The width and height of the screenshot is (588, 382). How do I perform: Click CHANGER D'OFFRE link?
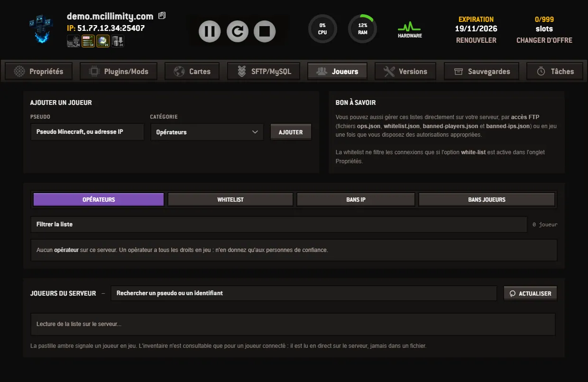click(x=544, y=40)
